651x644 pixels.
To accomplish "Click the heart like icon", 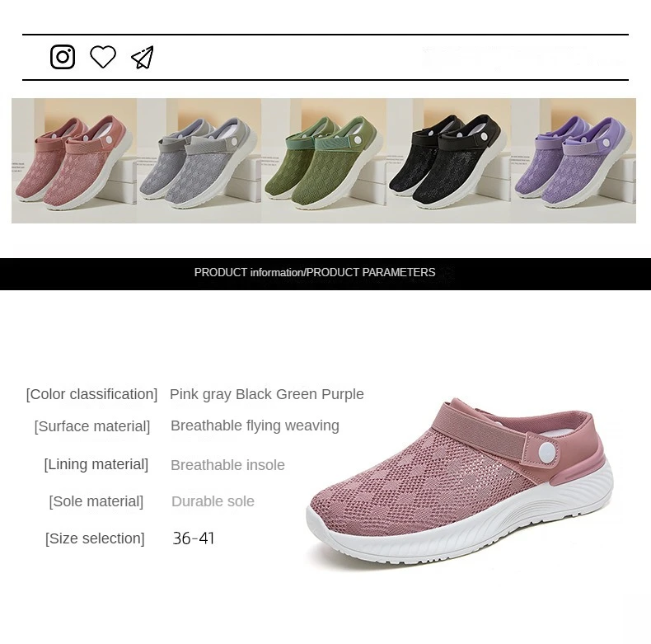I will click(103, 57).
